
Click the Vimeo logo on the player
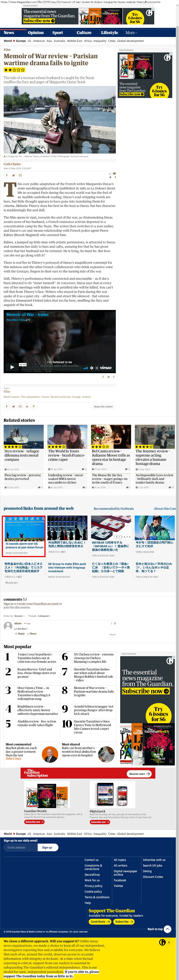106,368
